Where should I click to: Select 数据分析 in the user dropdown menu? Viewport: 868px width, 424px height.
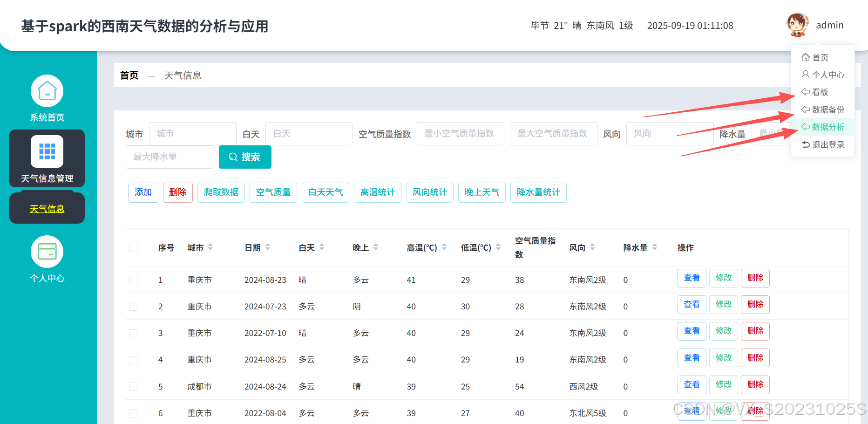click(823, 127)
